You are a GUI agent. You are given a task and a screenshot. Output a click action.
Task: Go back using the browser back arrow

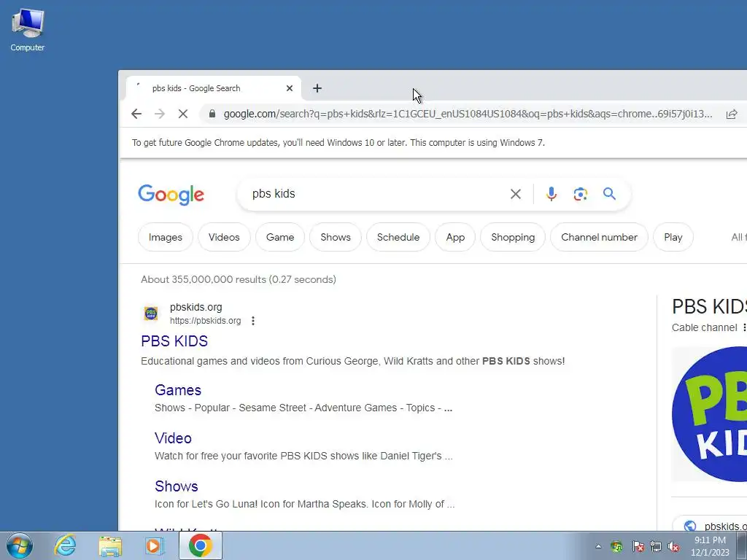(136, 114)
